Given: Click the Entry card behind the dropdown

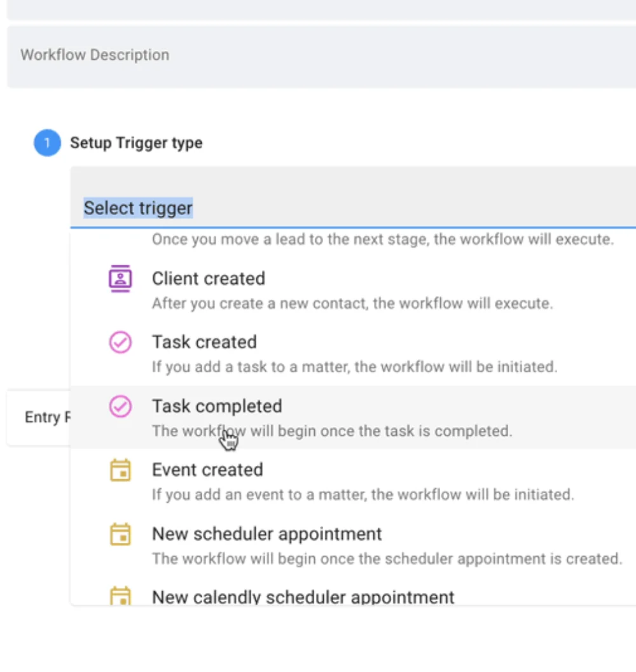Looking at the screenshot, I should (x=38, y=417).
